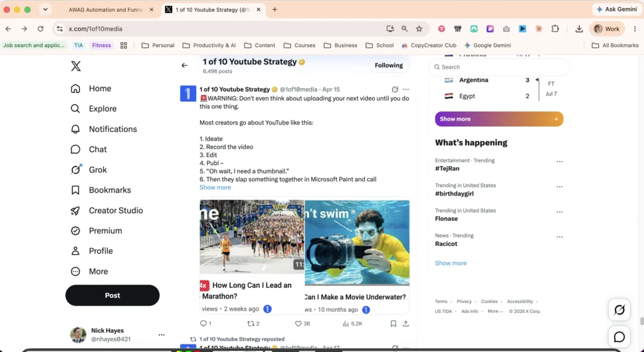
Task: Click the X search field
Action: point(499,67)
